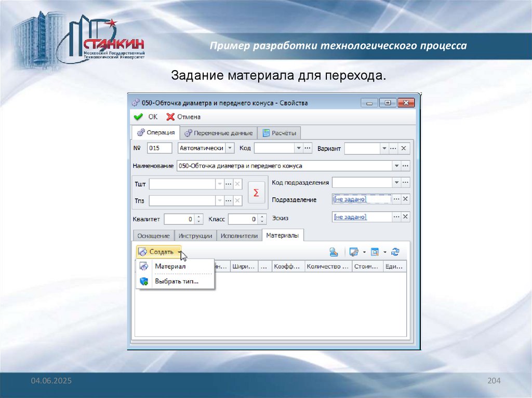The image size is (532, 398).
Task: Click ellipsis button next to Код field
Action: (x=308, y=148)
